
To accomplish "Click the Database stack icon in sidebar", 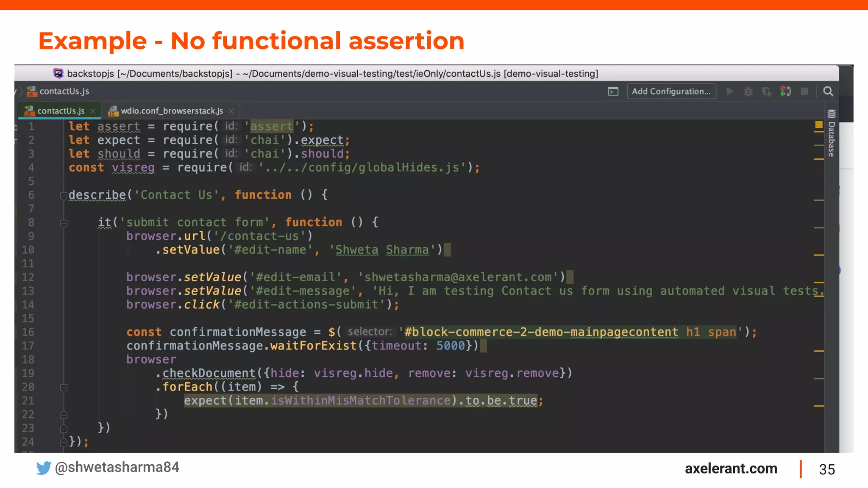I will (x=831, y=114).
